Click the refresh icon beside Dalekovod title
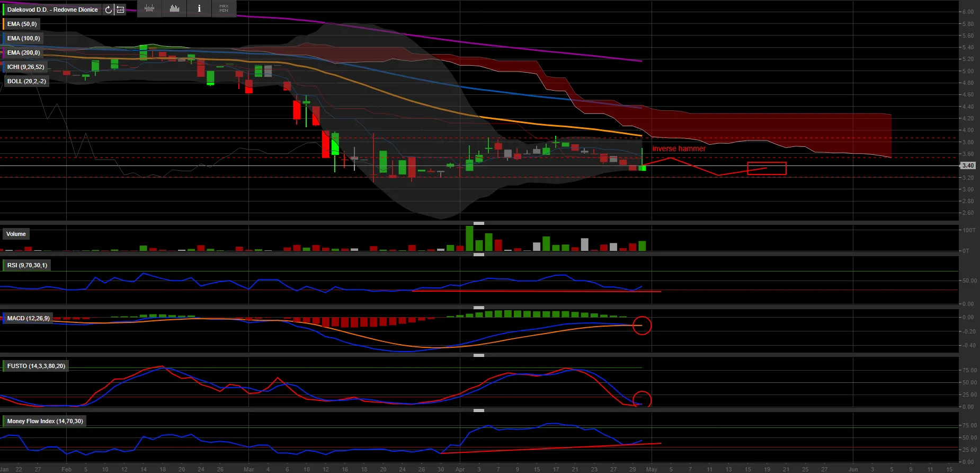The height and width of the screenshot is (473, 980). [x=108, y=10]
